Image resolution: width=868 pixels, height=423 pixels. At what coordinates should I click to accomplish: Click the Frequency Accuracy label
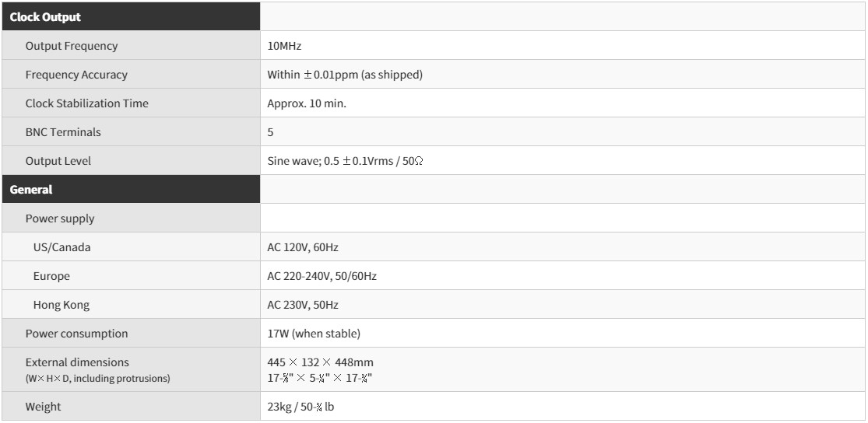[76, 75]
